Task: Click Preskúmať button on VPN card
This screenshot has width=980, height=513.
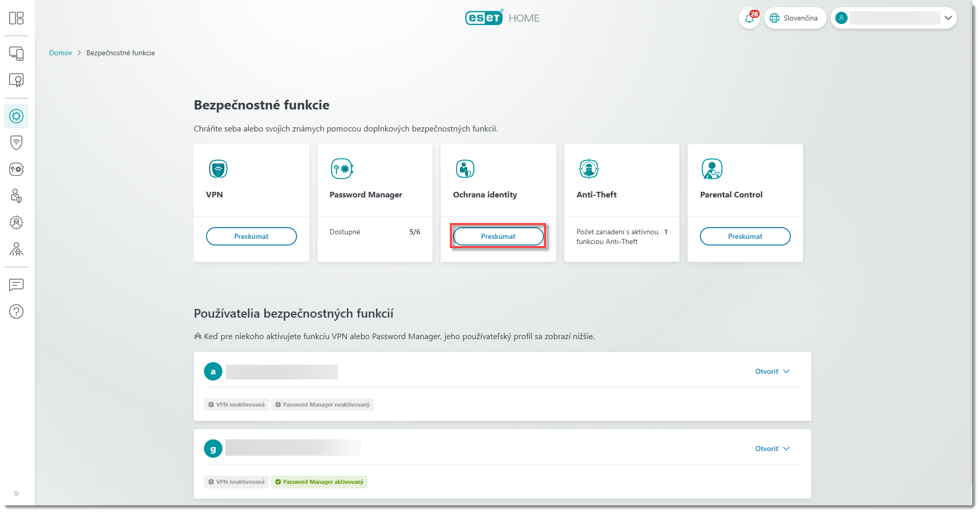Action: 251,236
